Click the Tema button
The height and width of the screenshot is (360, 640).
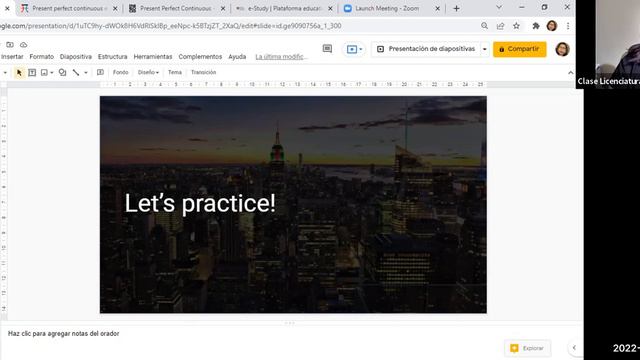175,72
